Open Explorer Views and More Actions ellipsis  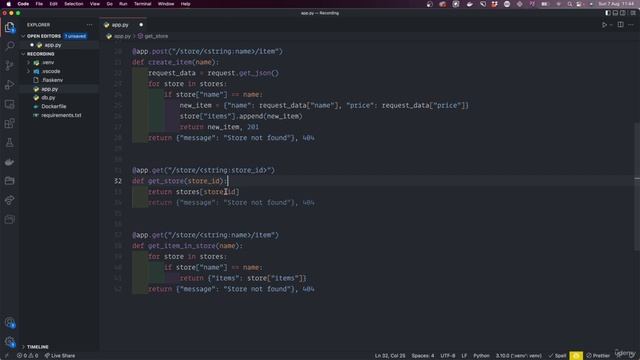coord(89,25)
